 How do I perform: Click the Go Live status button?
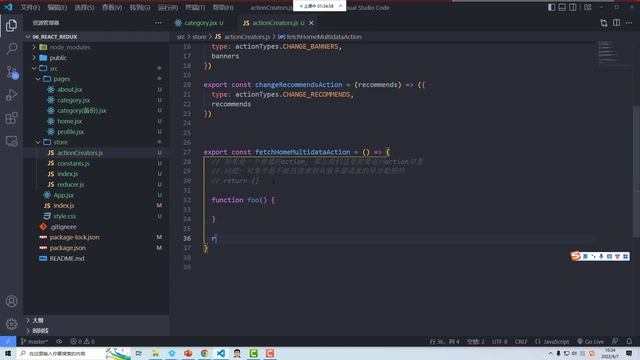click(590, 341)
